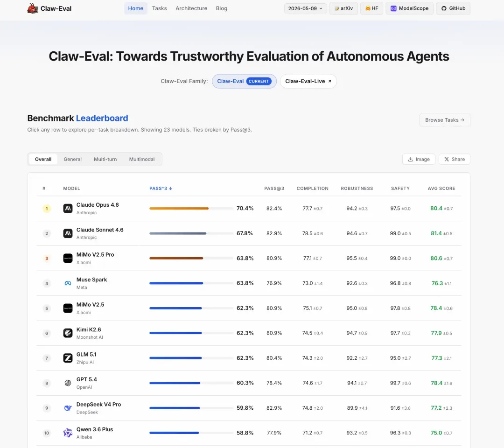Sort by the PASS@3 column header
Viewport: 504px width, 448px height.
(274, 189)
